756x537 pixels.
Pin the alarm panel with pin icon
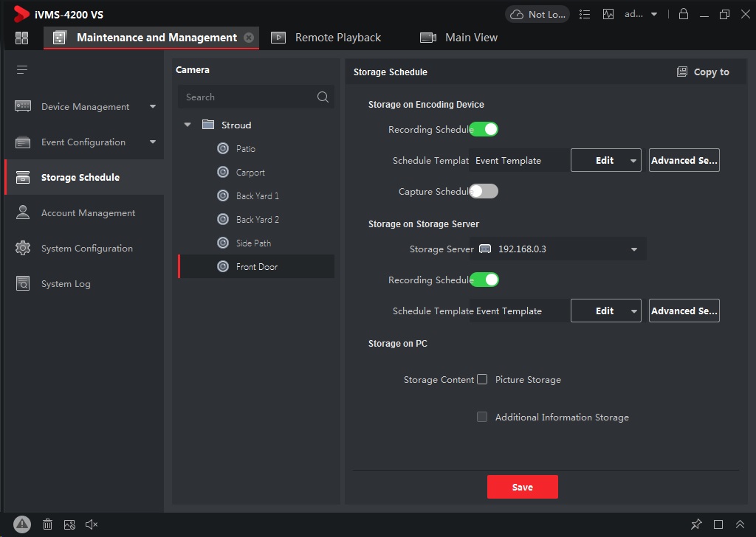[x=696, y=524]
